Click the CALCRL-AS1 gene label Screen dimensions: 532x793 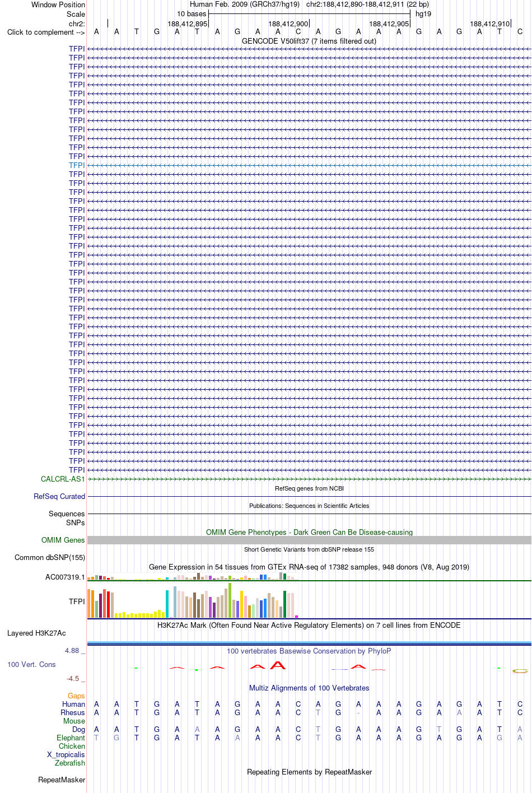(63, 479)
